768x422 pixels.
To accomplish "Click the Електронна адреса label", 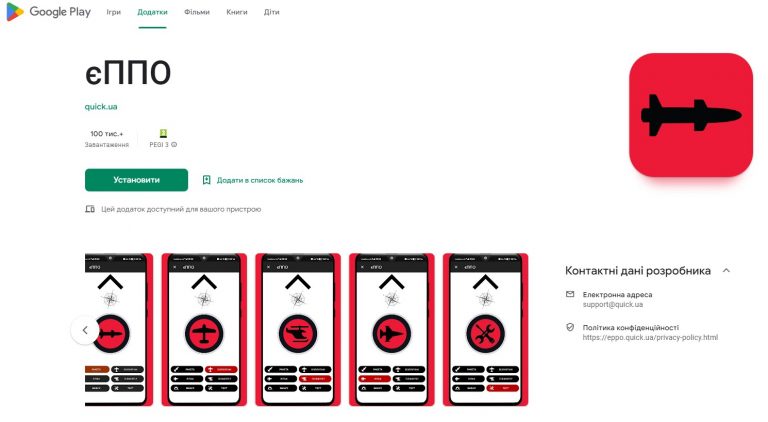I will 617,295.
